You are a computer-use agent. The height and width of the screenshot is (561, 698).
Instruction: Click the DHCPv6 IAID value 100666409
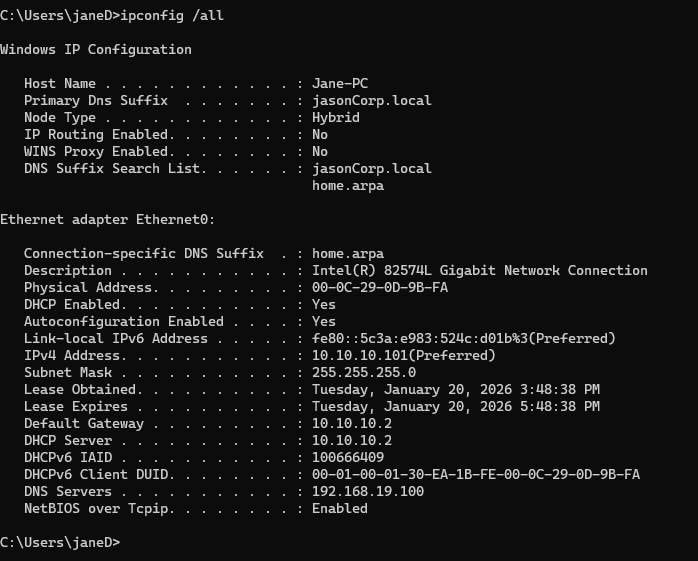pos(348,457)
